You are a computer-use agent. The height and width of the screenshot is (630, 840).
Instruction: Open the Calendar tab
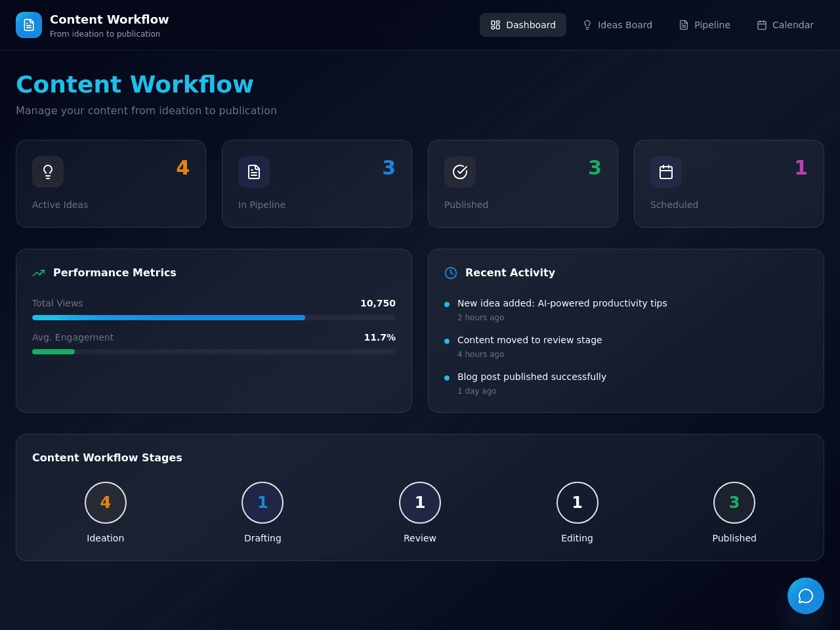click(785, 25)
